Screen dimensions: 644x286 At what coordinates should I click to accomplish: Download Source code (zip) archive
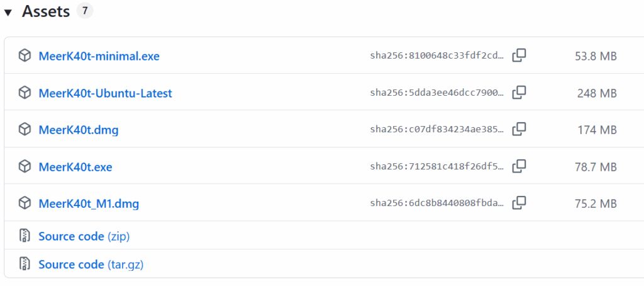[x=84, y=237]
